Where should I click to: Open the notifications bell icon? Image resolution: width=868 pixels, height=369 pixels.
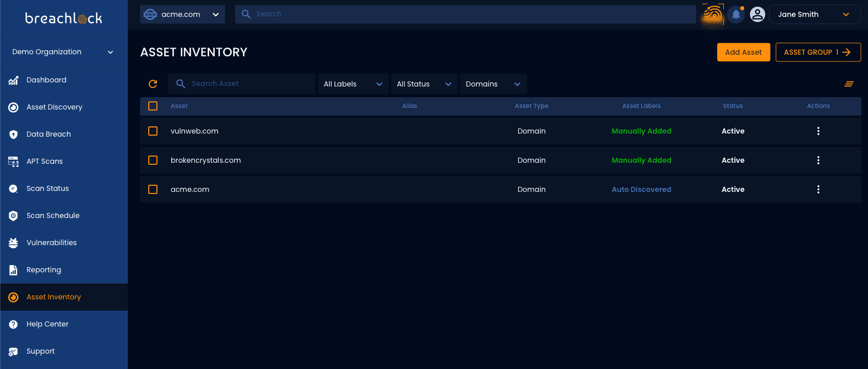click(x=736, y=14)
